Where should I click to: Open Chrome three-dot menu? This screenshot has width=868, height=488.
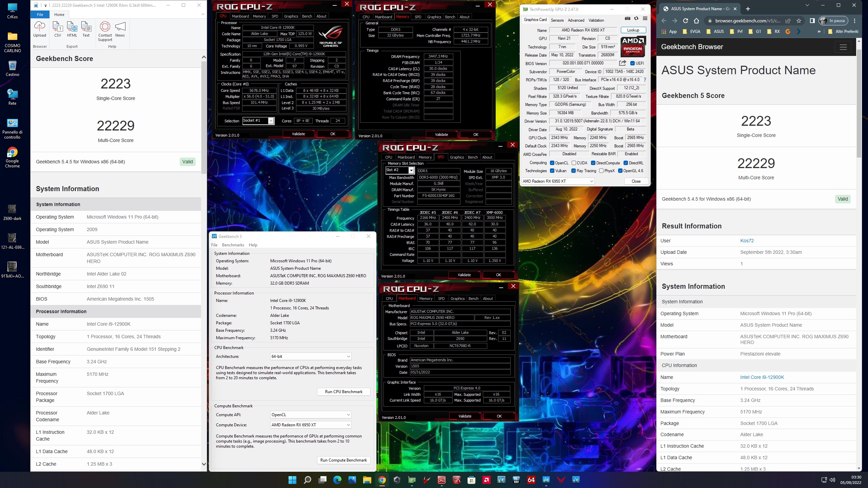point(855,21)
